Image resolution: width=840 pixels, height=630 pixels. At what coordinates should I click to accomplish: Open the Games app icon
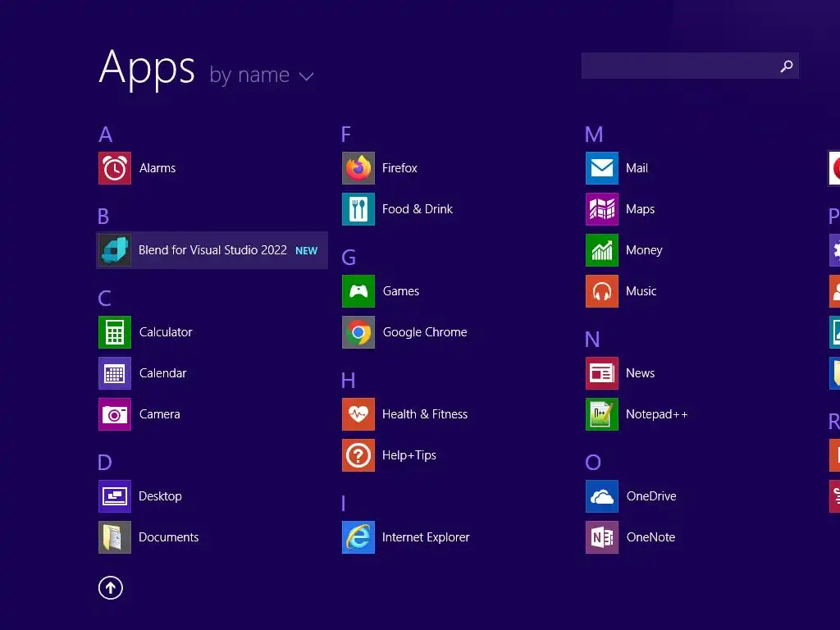[358, 291]
